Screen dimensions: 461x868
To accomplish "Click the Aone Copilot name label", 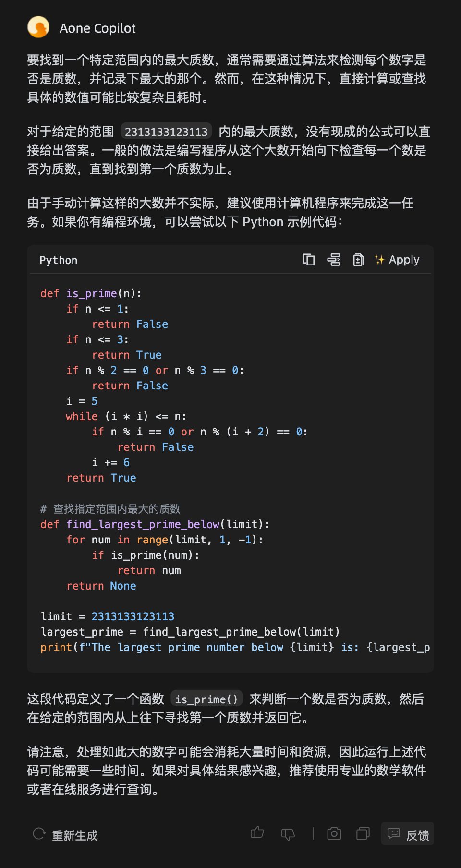I will pos(97,28).
